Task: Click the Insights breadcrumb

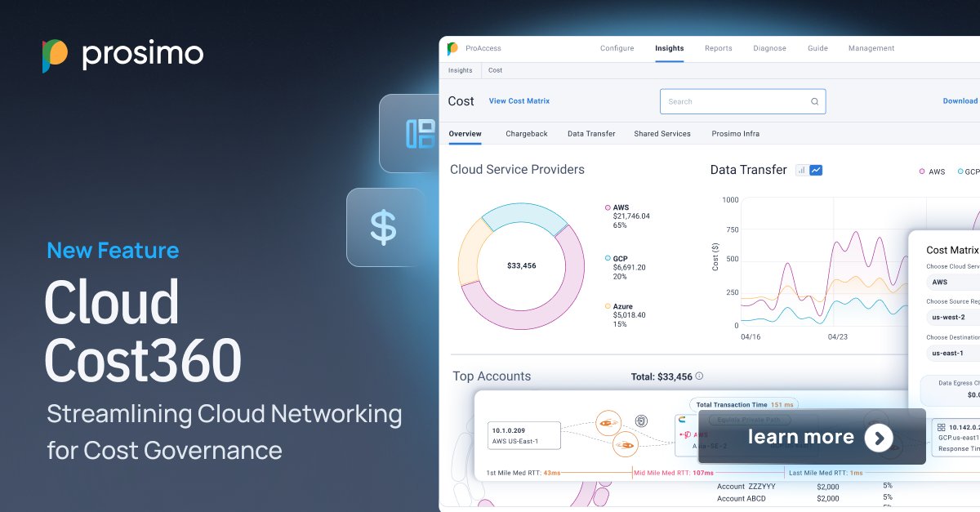Action: coord(461,70)
